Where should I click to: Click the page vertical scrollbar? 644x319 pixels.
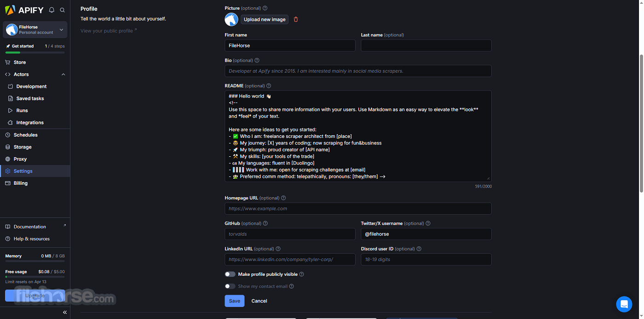(641, 123)
